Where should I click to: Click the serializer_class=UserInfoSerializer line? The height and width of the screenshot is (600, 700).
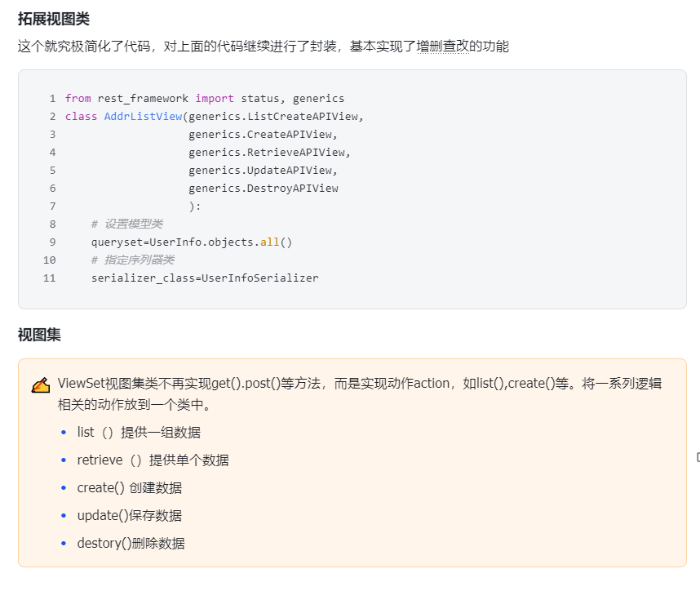point(205,278)
